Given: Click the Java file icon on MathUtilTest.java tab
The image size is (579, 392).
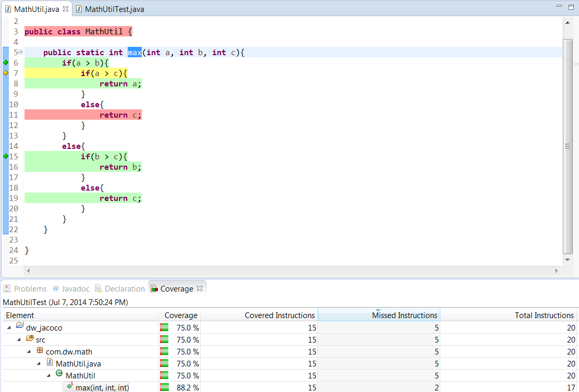Looking at the screenshot, I should point(79,9).
